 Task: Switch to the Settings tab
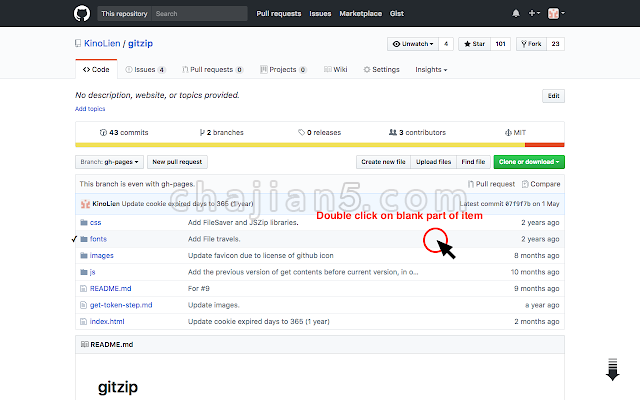pos(381,69)
